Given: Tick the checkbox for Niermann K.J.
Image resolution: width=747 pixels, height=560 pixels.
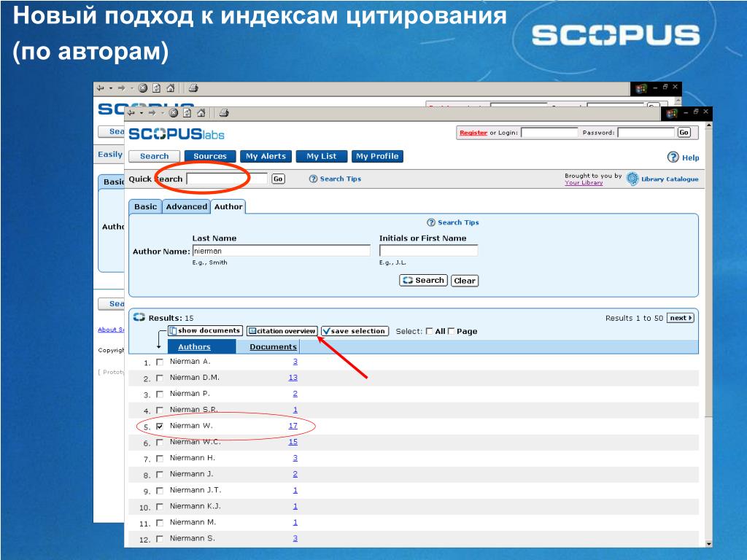Looking at the screenshot, I should 160,507.
